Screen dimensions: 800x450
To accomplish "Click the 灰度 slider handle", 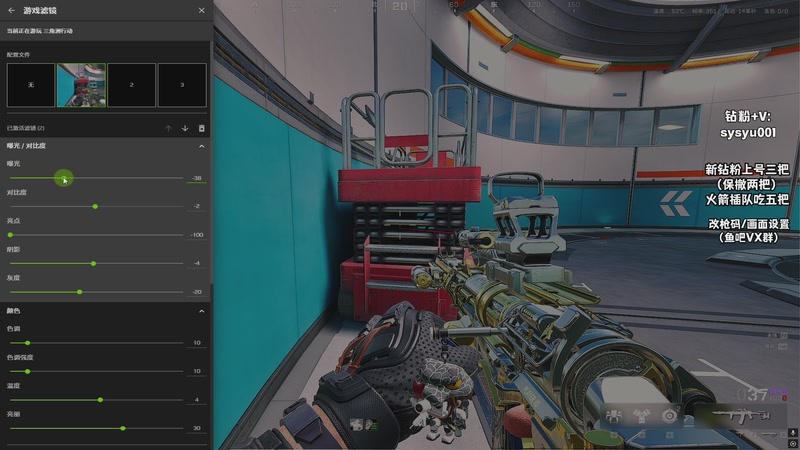I will [x=80, y=292].
